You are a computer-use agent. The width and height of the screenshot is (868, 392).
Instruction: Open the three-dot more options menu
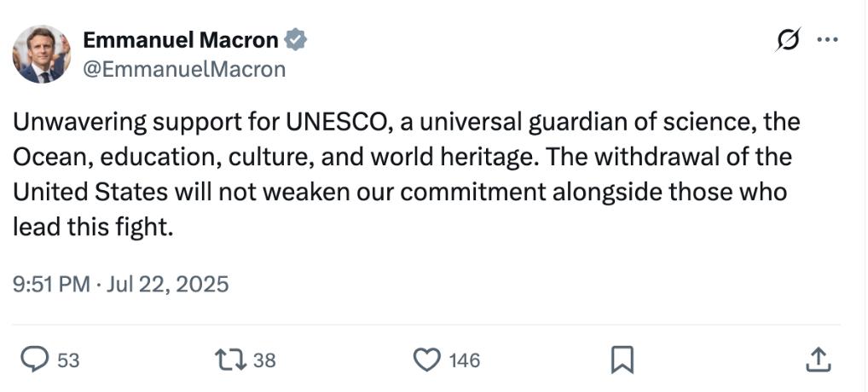(827, 39)
